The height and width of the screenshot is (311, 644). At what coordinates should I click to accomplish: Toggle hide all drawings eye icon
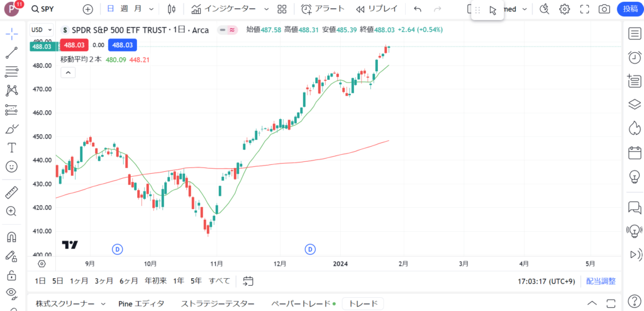click(x=11, y=293)
